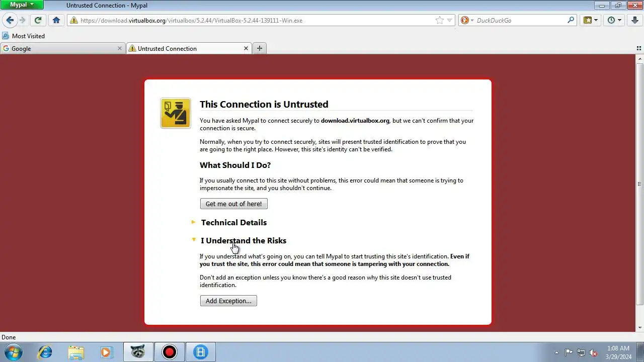This screenshot has height=362, width=644.
Task: Click the search magnifier icon
Action: pos(571,20)
